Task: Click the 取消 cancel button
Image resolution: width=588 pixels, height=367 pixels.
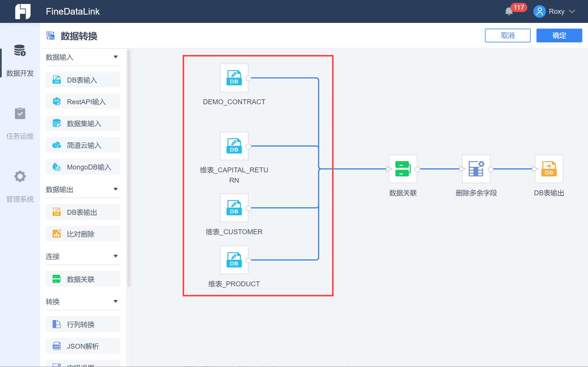Action: 508,35
